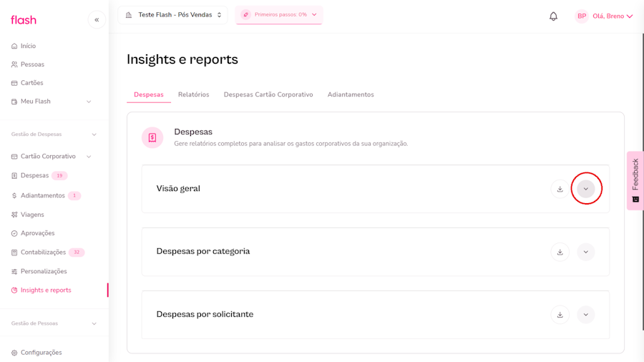Expand the Cartão Corporativo submenu chevron
Screen dimensions: 644x362
tap(89, 157)
